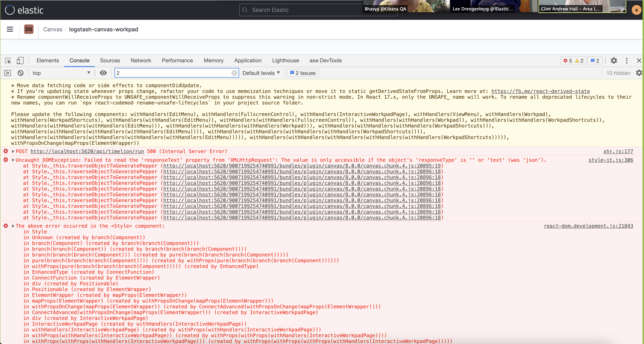Clear the console filter text with the x
Screen dimensions: 644x344
(x=234, y=73)
